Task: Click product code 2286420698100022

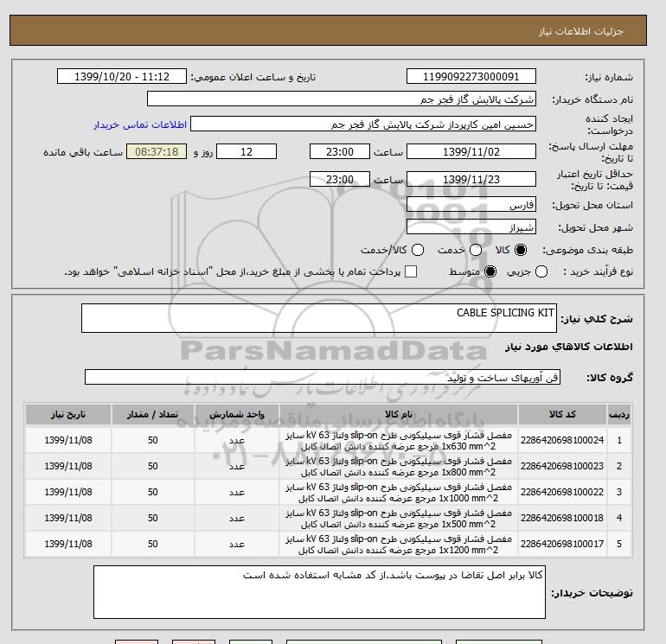Action: point(562,492)
